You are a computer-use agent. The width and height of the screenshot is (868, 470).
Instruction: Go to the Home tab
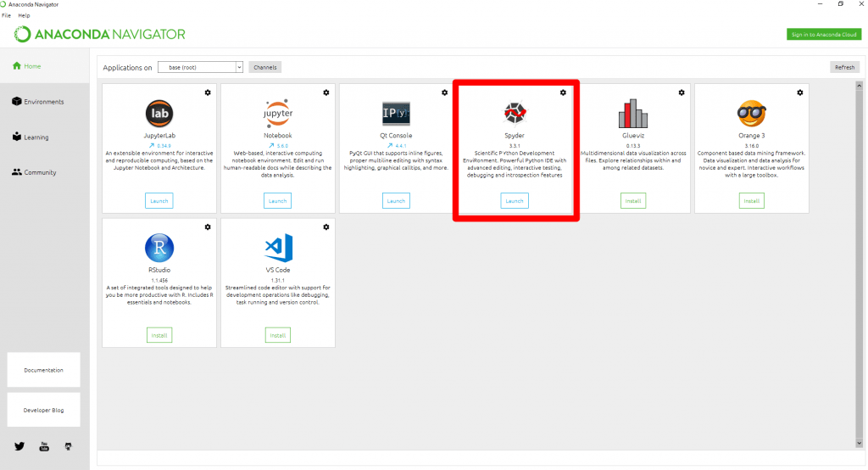point(44,66)
